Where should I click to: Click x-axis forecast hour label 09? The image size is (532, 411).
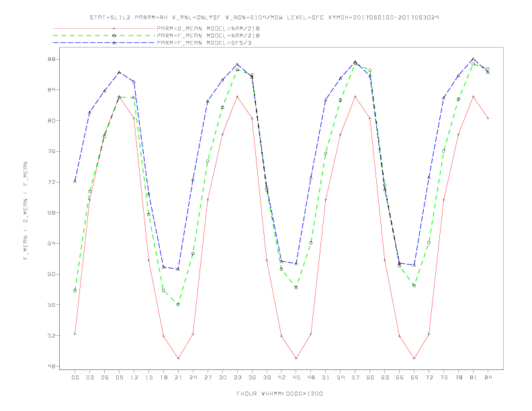(x=119, y=377)
